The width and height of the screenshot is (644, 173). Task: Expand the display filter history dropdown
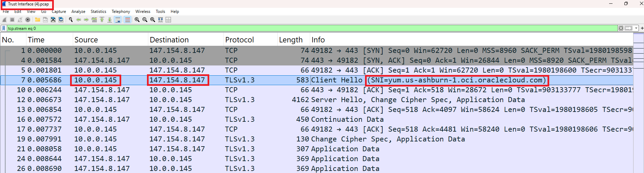pyautogui.click(x=636, y=28)
